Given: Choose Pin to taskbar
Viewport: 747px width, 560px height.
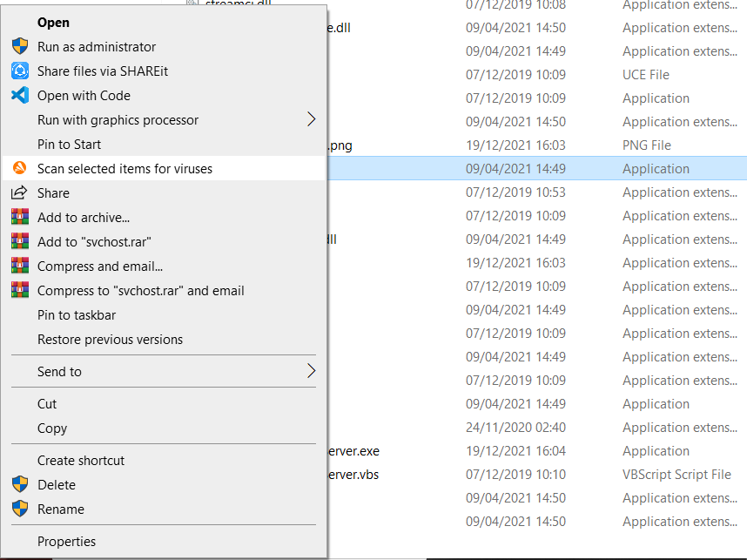Looking at the screenshot, I should coord(77,315).
